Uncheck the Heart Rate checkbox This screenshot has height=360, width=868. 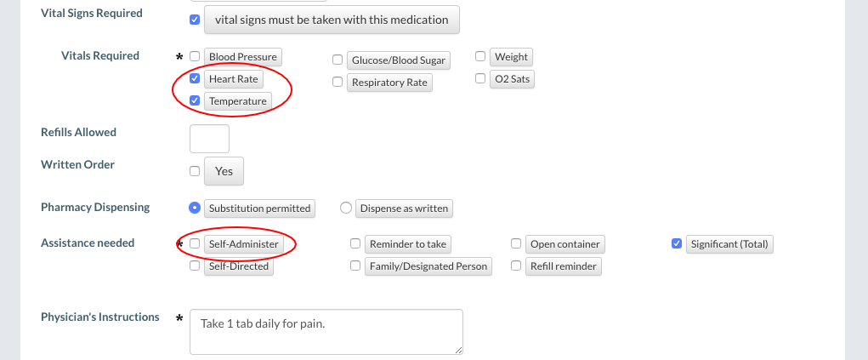click(195, 79)
